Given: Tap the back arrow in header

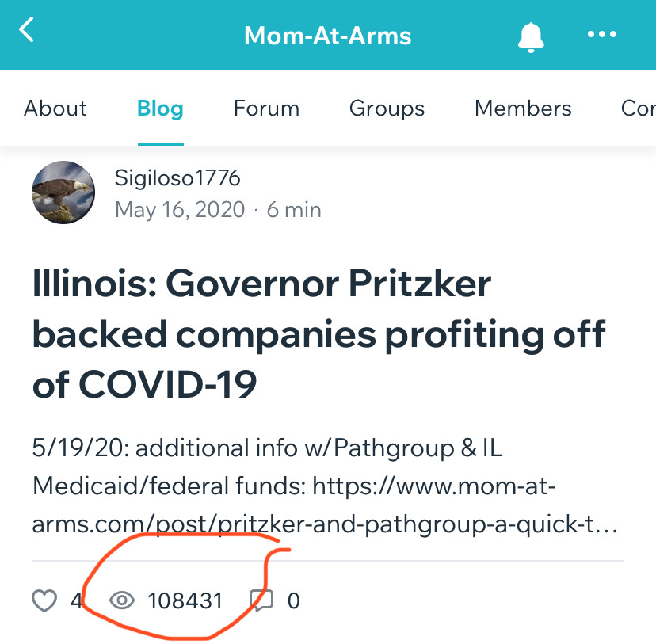Looking at the screenshot, I should 26,29.
